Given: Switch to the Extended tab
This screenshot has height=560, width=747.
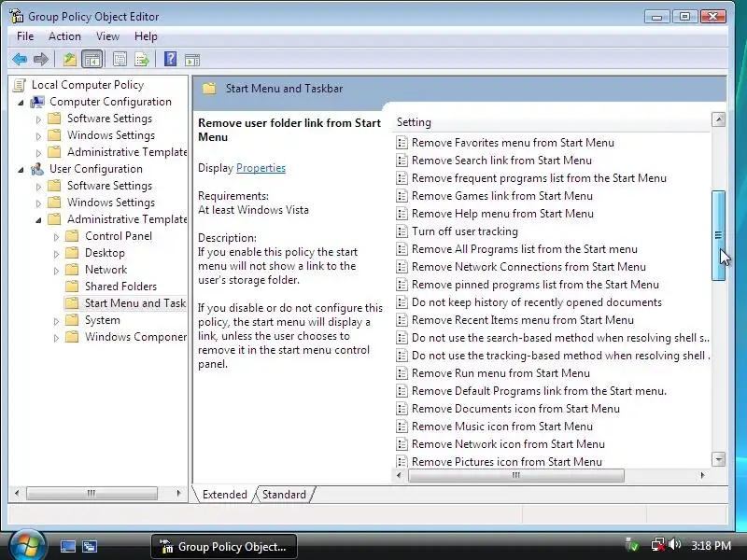Looking at the screenshot, I should (224, 495).
